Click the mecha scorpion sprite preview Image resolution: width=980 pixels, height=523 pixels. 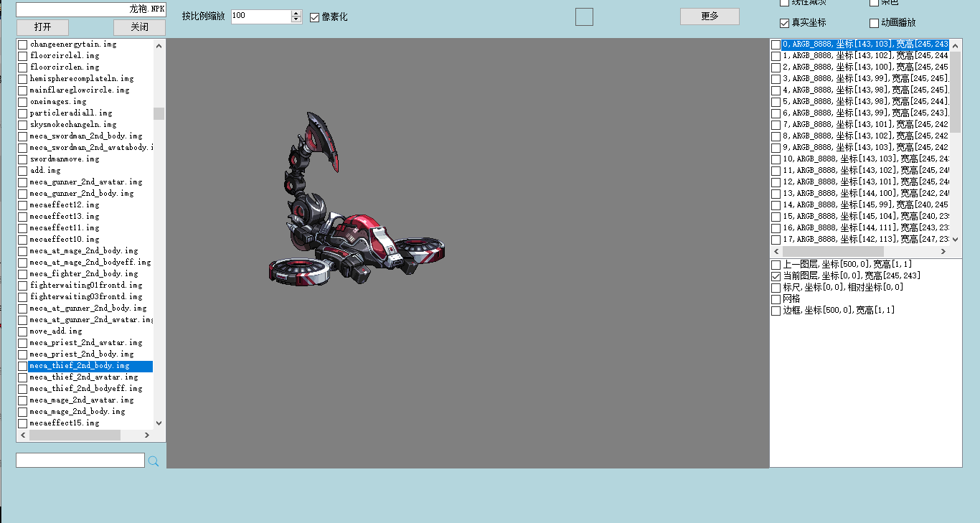pos(357,198)
